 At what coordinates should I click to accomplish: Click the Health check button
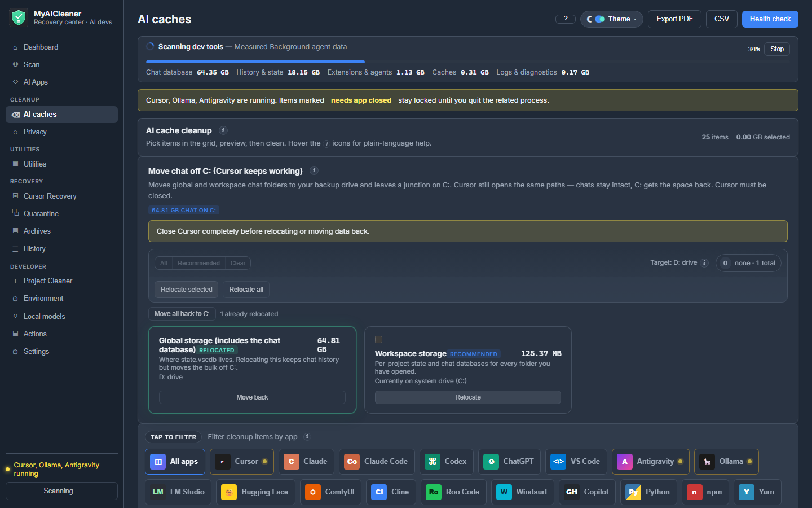770,19
